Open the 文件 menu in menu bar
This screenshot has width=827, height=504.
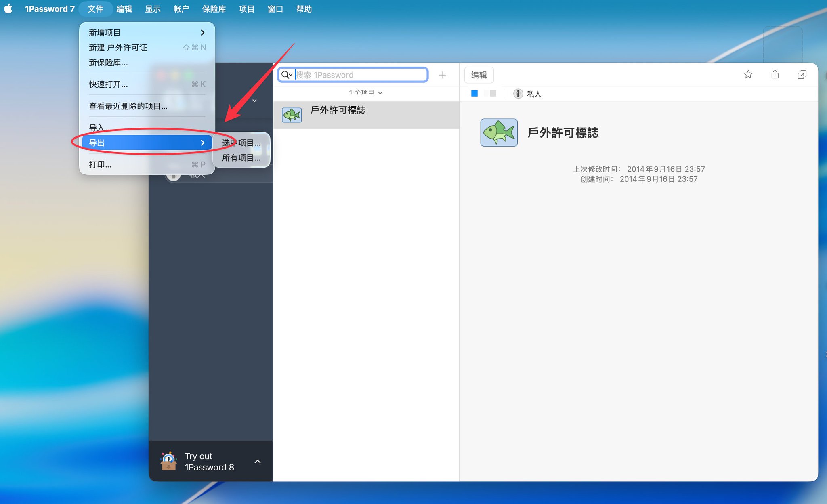pyautogui.click(x=96, y=9)
